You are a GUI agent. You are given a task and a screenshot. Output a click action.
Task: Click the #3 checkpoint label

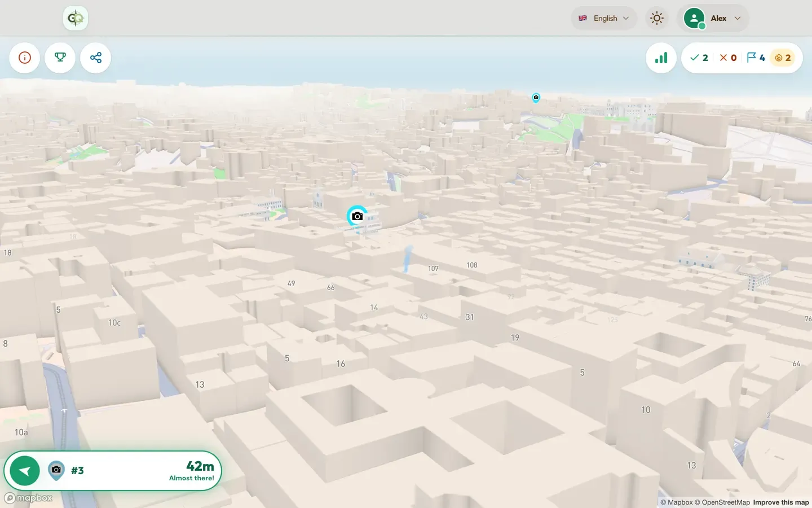pos(77,471)
